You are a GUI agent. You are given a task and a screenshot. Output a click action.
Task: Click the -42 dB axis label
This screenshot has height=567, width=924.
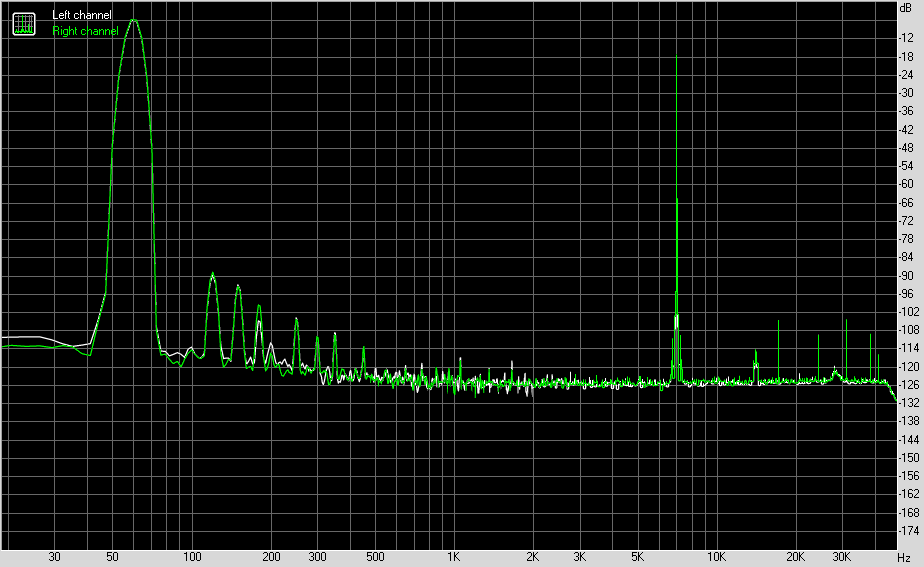pos(906,130)
